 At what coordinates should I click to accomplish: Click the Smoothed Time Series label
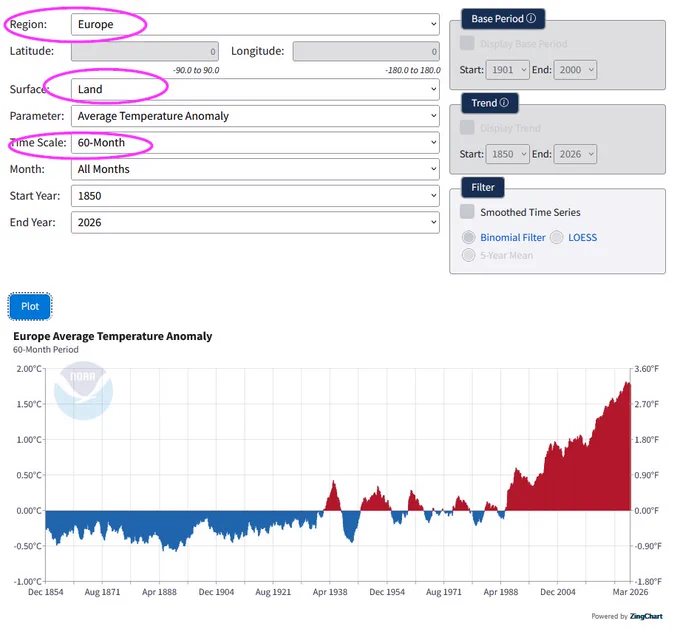pos(530,212)
